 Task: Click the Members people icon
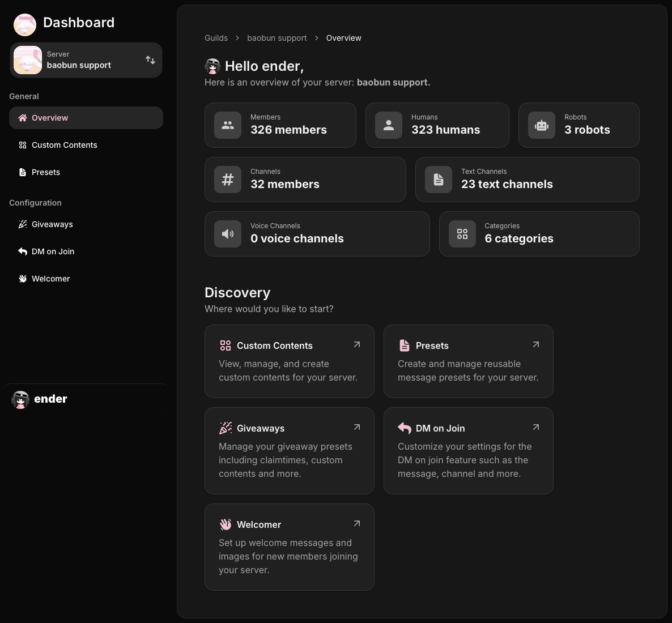[x=228, y=125]
